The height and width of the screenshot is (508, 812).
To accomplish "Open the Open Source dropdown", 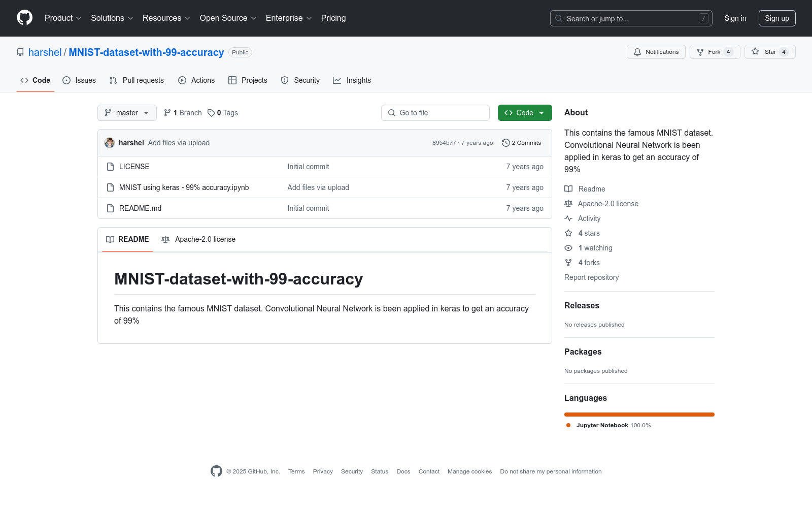I will (228, 18).
